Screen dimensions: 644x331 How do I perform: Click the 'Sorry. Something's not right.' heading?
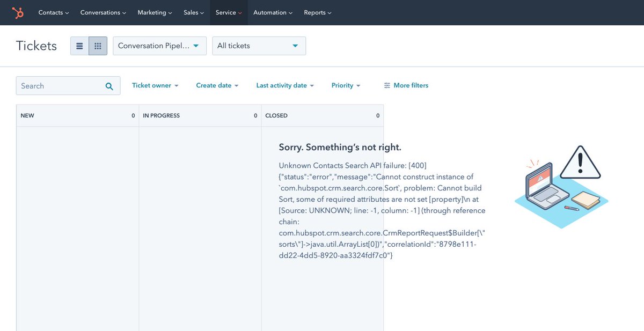(x=340, y=147)
